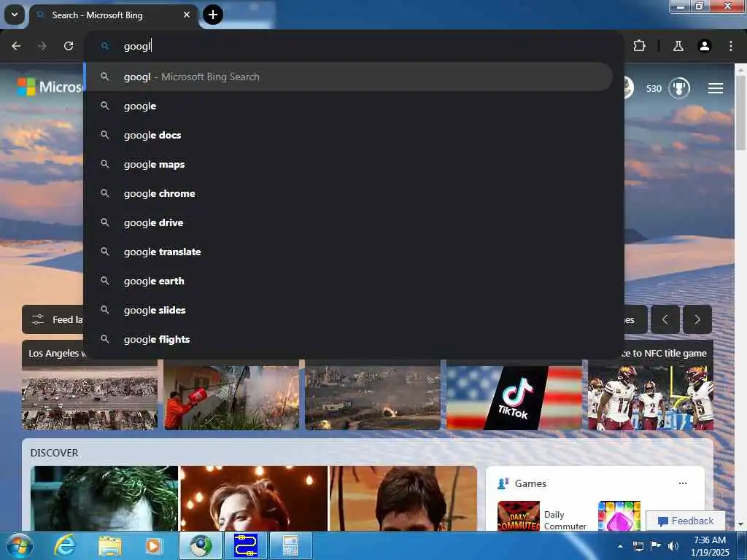Pick the google chrome suggestion
The width and height of the screenshot is (747, 560).
pyautogui.click(x=348, y=193)
